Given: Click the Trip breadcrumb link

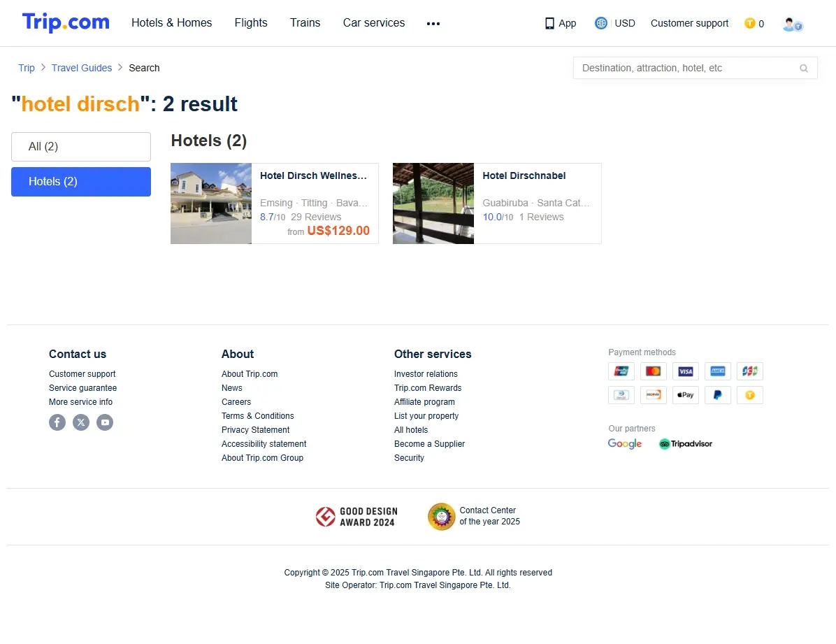Looking at the screenshot, I should tap(26, 68).
